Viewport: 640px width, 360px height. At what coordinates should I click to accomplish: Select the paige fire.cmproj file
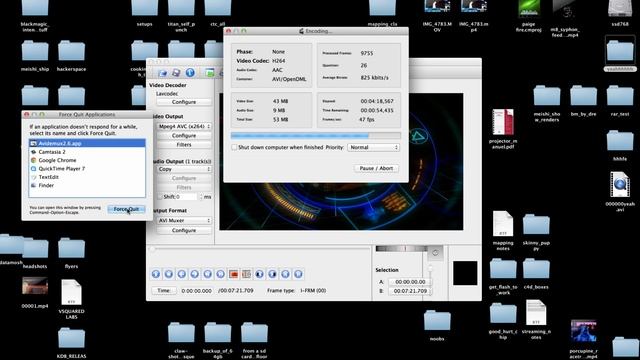click(529, 8)
